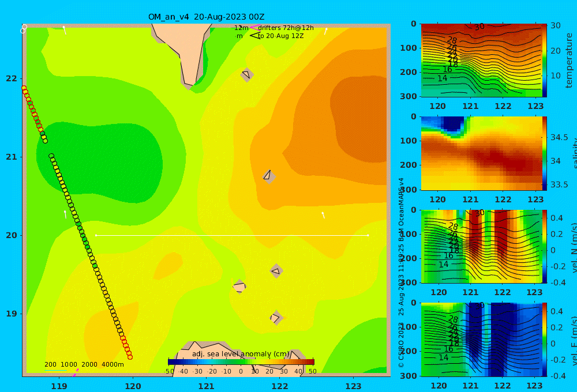Click the salinity color bar

pyautogui.click(x=544, y=153)
